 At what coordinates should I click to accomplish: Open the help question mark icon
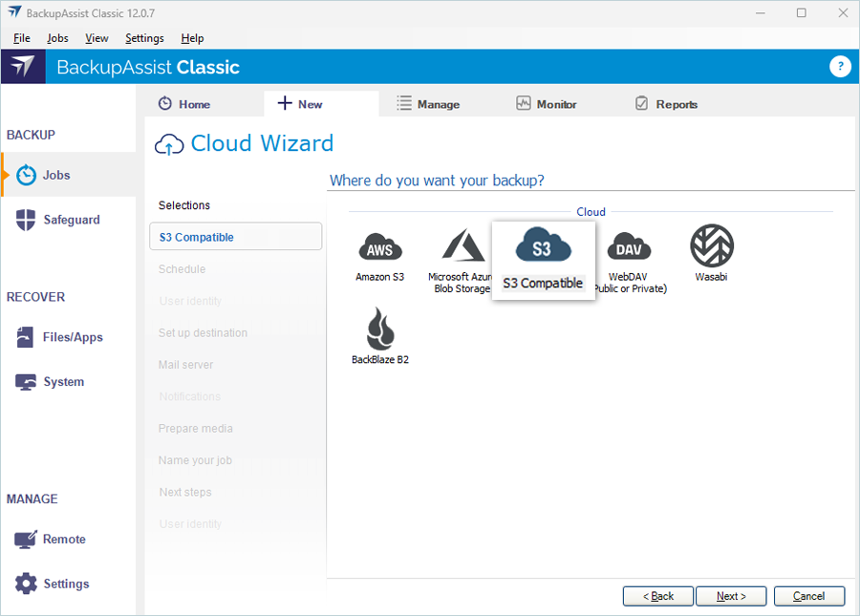(x=840, y=66)
